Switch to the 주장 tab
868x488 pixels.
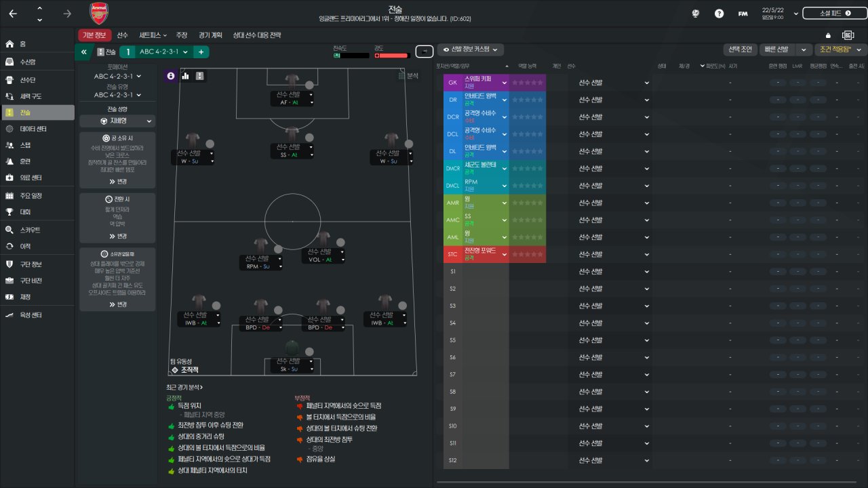click(x=181, y=35)
